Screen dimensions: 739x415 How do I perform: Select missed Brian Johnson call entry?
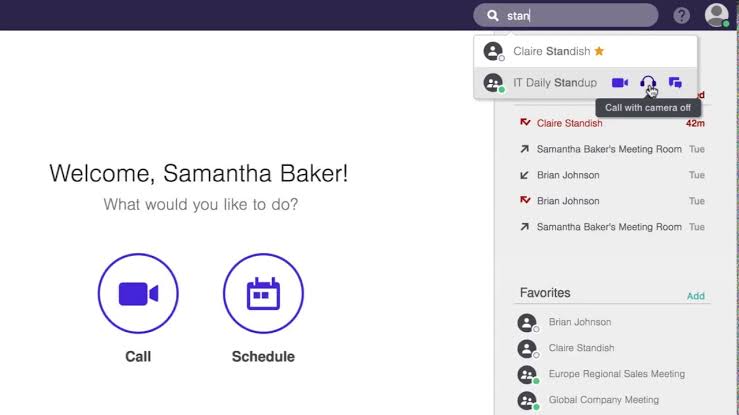click(x=612, y=201)
